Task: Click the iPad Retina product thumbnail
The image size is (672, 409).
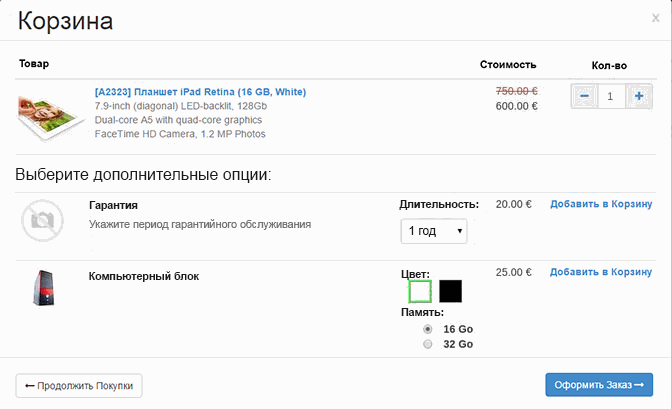Action: point(51,117)
